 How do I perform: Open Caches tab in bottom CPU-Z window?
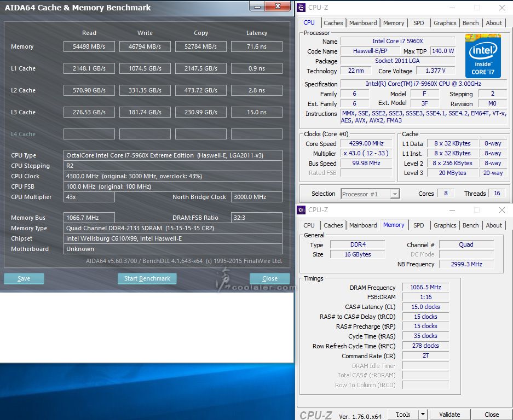[333, 225]
